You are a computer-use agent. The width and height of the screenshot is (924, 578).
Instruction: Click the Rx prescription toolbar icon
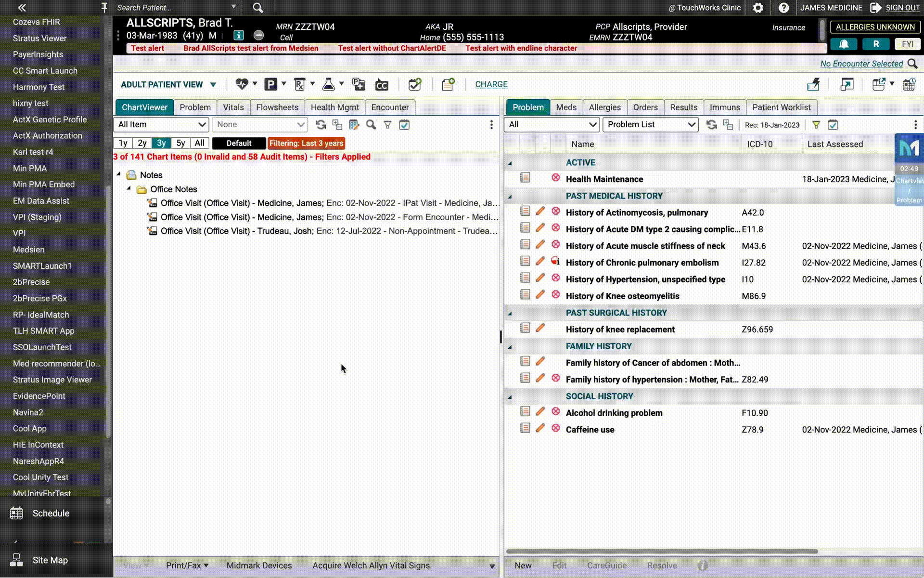pyautogui.click(x=299, y=85)
